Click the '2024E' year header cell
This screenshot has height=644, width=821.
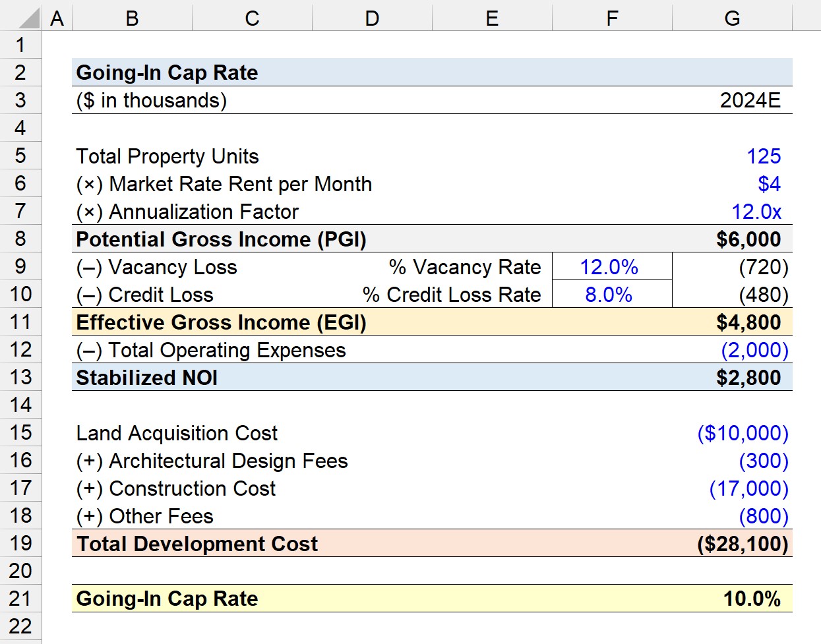(x=750, y=100)
